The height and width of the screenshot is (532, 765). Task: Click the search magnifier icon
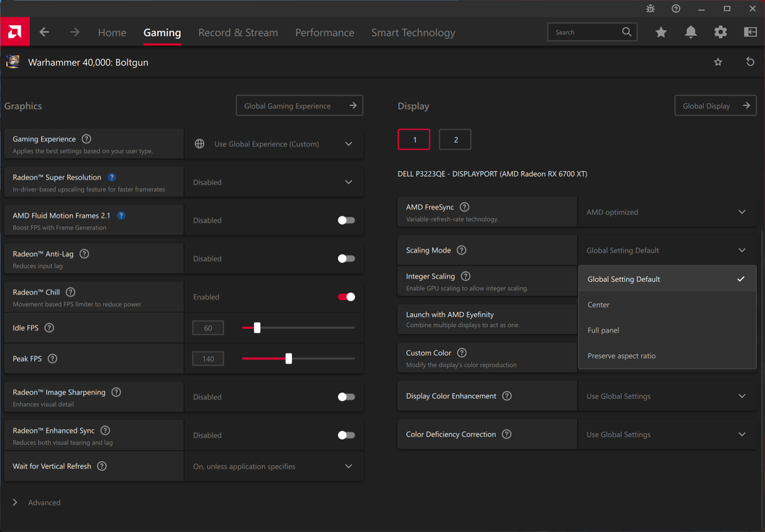(x=627, y=32)
